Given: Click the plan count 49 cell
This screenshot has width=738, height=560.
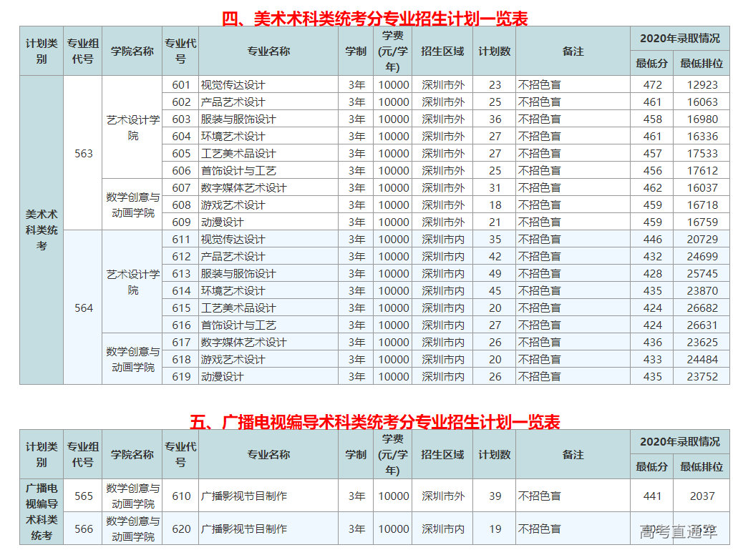Looking at the screenshot, I should click(x=495, y=273).
